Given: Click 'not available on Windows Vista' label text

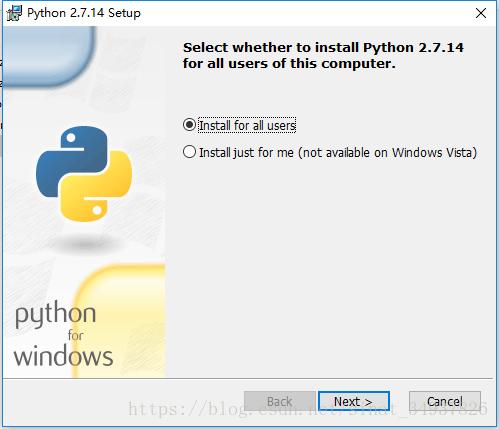Looking at the screenshot, I should 388,153.
